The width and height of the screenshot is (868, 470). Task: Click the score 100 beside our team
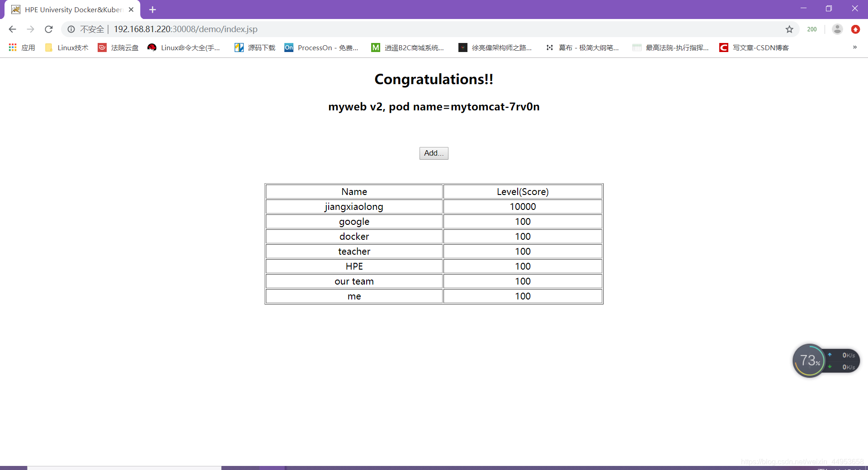coord(523,281)
